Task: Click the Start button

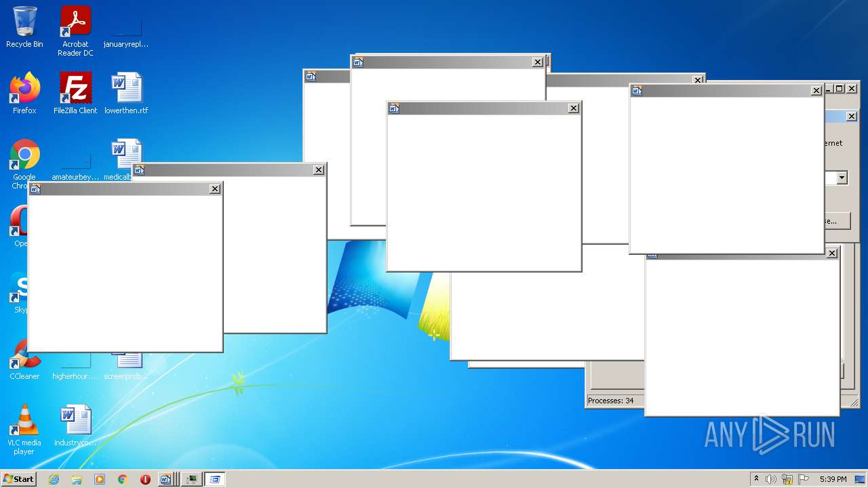Action: click(18, 479)
